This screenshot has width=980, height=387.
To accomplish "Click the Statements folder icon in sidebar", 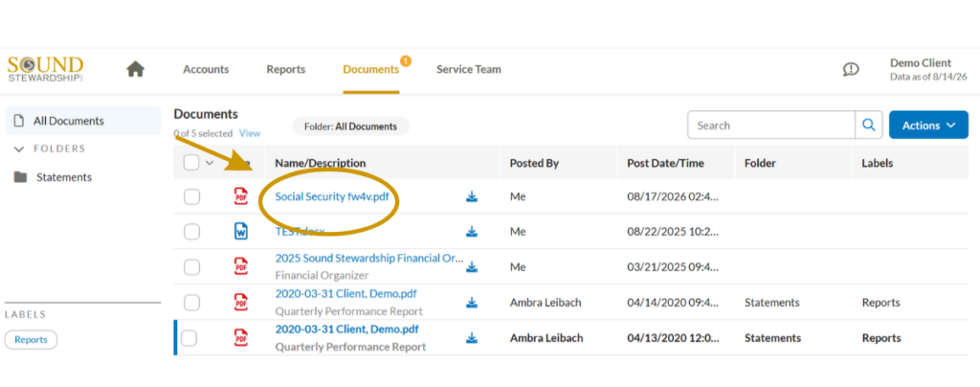I will [21, 177].
